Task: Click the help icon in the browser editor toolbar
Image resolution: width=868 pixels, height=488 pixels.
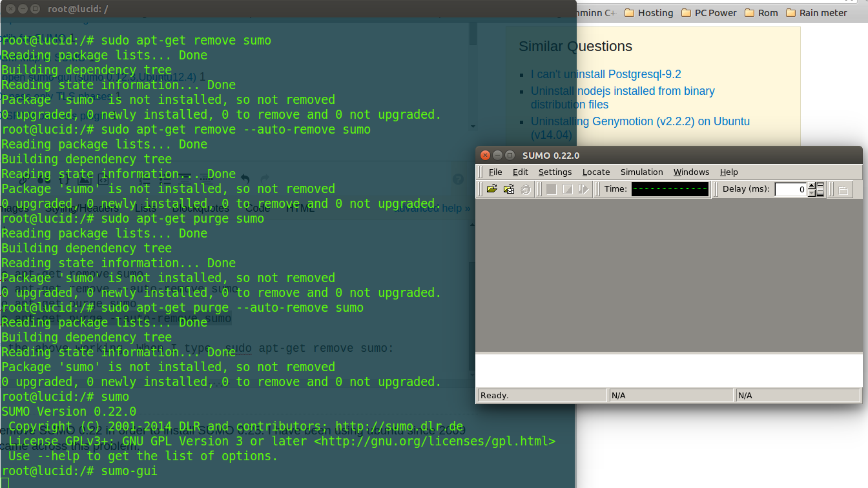Action: coord(458,179)
